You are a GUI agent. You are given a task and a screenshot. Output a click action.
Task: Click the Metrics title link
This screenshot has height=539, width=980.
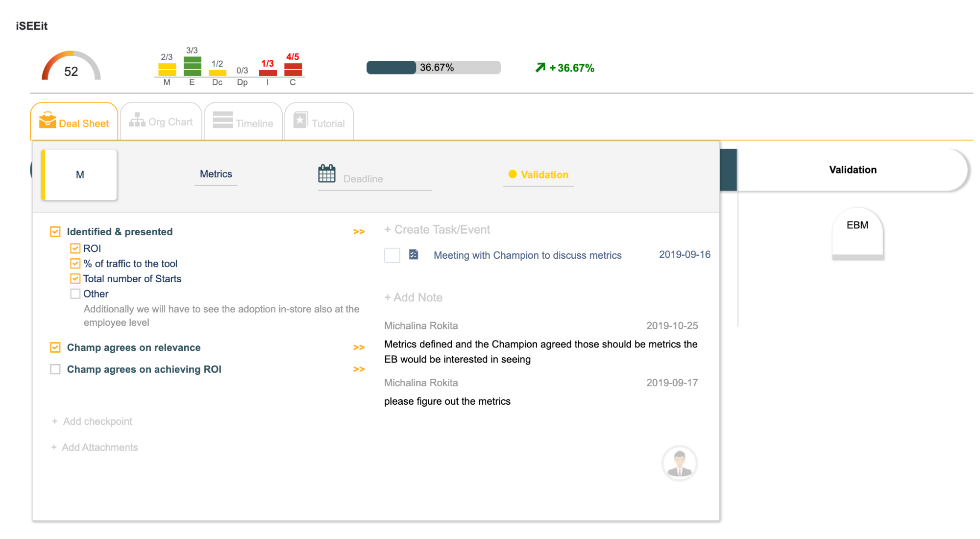(x=216, y=174)
